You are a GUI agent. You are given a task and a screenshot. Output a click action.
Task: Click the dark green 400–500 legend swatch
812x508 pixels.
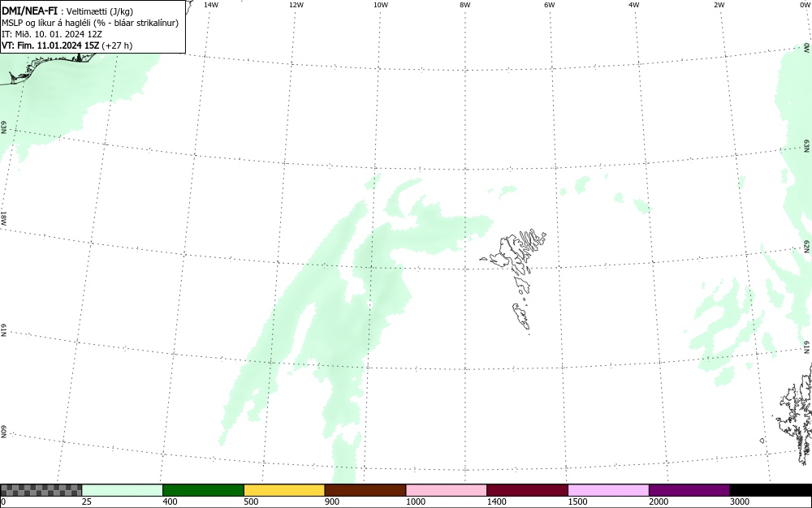coord(203,490)
